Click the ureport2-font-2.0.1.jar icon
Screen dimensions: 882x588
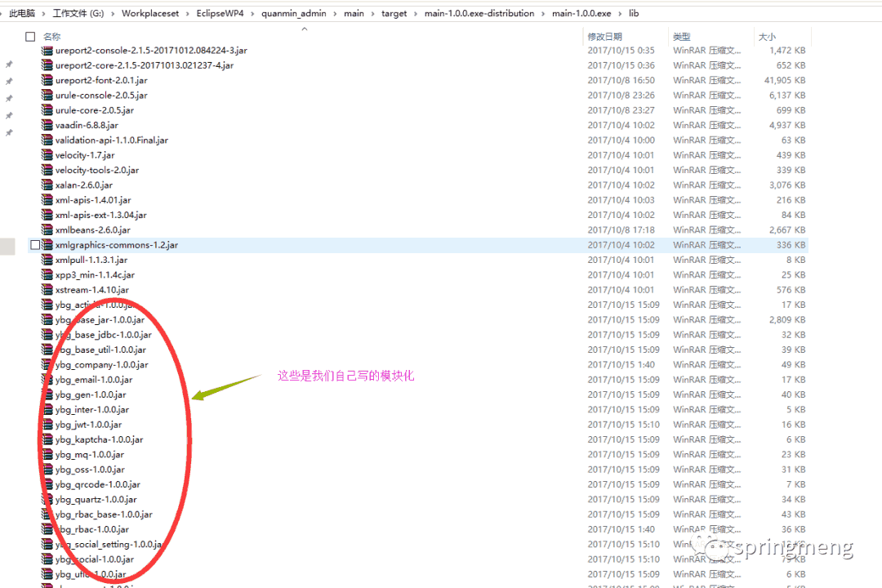pos(47,81)
